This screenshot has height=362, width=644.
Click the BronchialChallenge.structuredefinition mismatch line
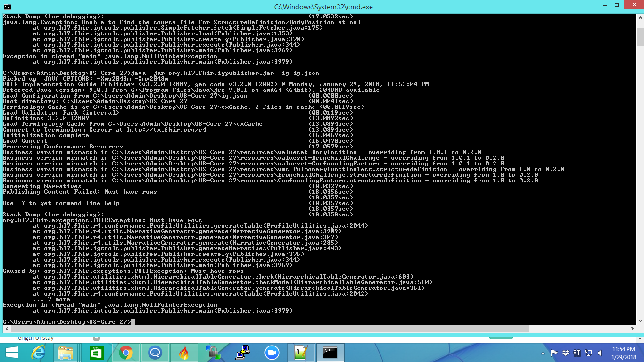(x=270, y=175)
